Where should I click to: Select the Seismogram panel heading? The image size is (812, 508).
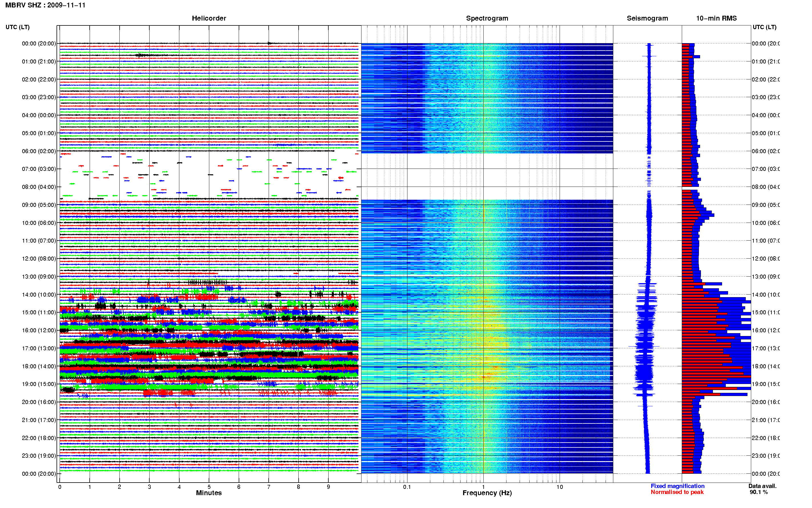coord(647,18)
